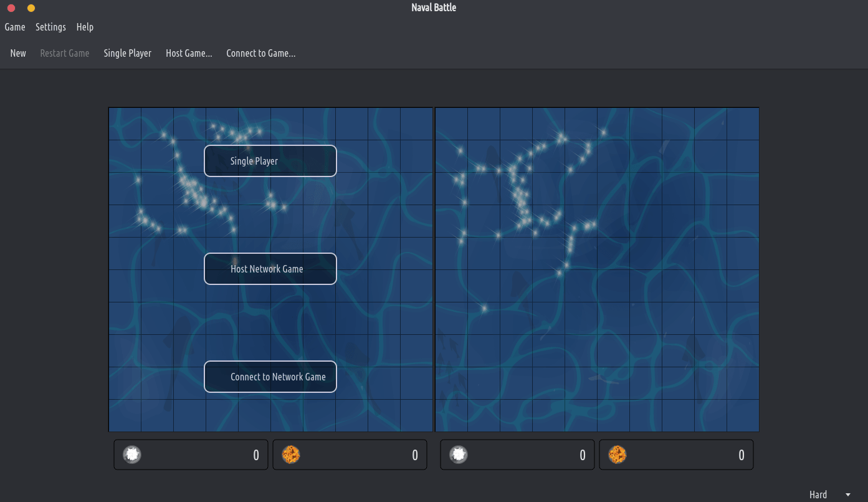The image size is (868, 502).
Task: Click the right board's hit counter showing 0
Action: 741,455
